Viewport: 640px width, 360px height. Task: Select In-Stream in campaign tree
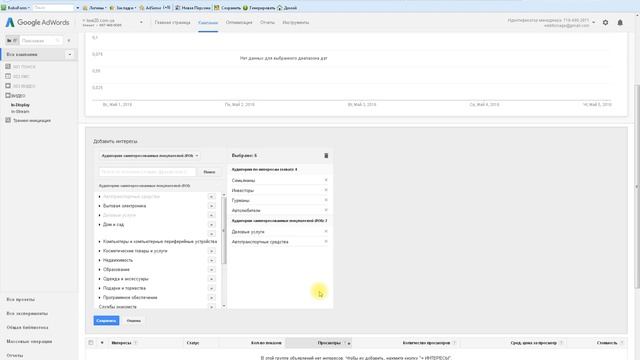(20, 111)
